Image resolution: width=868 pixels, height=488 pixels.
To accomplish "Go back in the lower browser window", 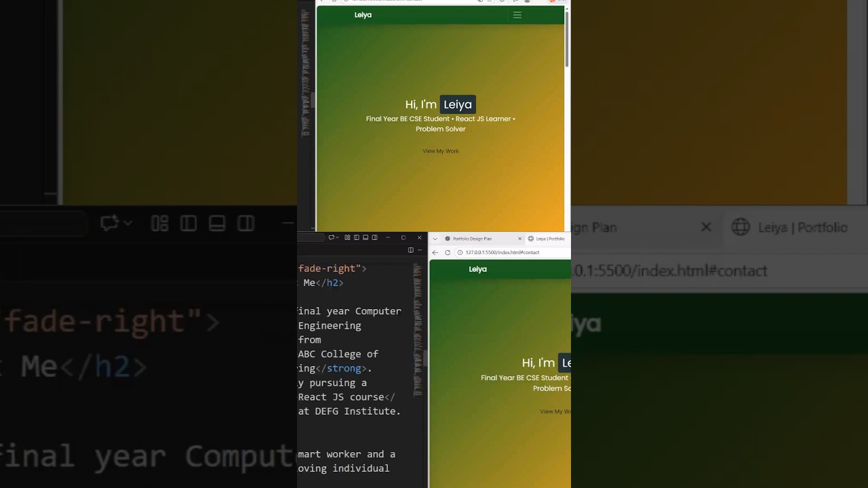I will [x=435, y=252].
